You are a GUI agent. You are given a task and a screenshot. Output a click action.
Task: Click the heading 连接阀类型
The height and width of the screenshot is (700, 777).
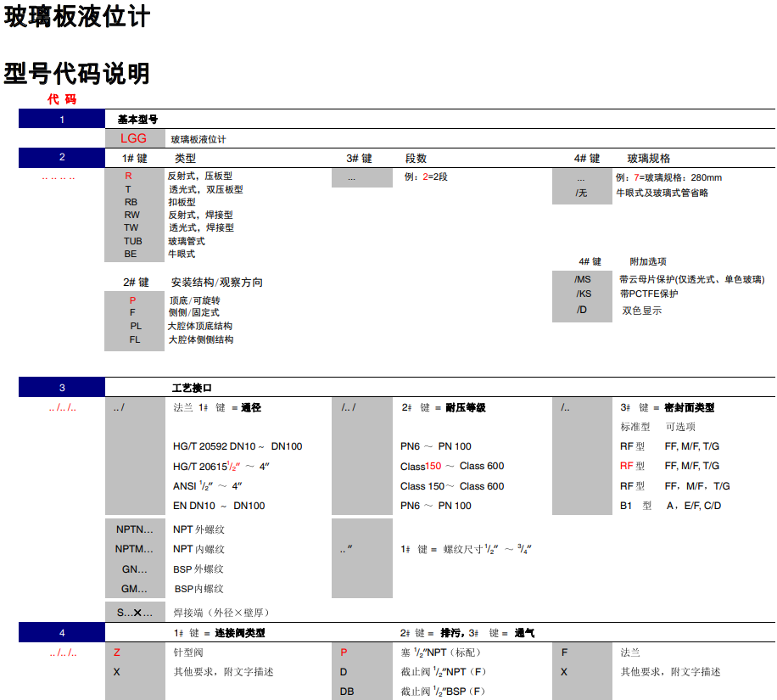coord(240,633)
